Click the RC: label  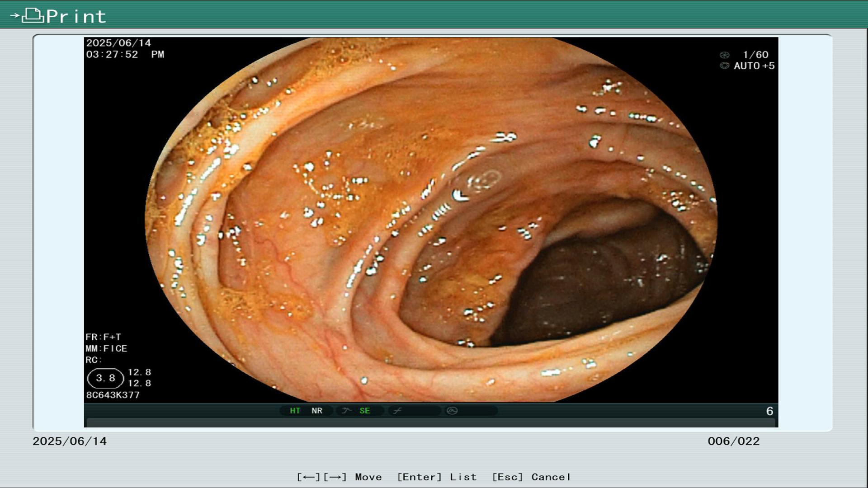[94, 360]
